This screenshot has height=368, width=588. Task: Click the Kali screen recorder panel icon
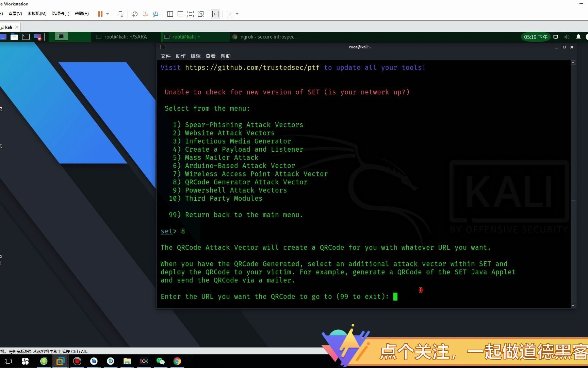click(x=37, y=37)
